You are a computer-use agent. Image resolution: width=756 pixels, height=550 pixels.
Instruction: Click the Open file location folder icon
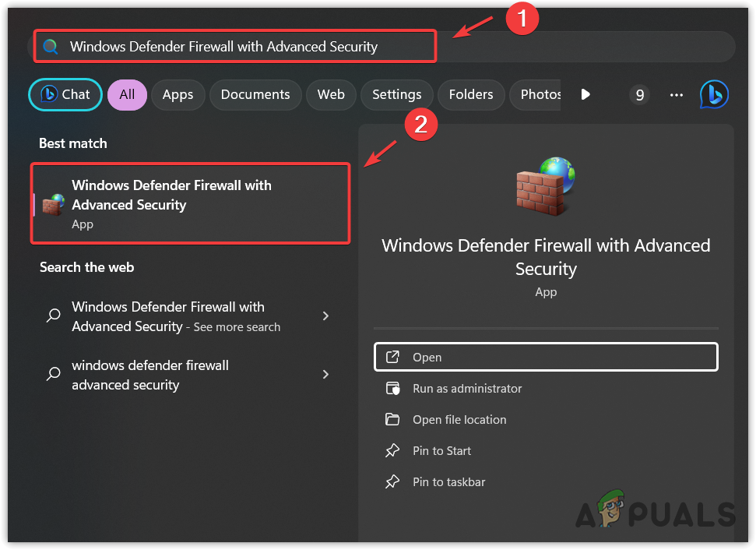393,419
